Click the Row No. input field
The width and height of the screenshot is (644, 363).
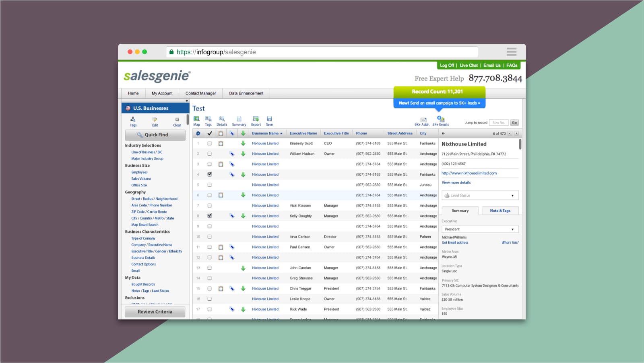tap(499, 123)
